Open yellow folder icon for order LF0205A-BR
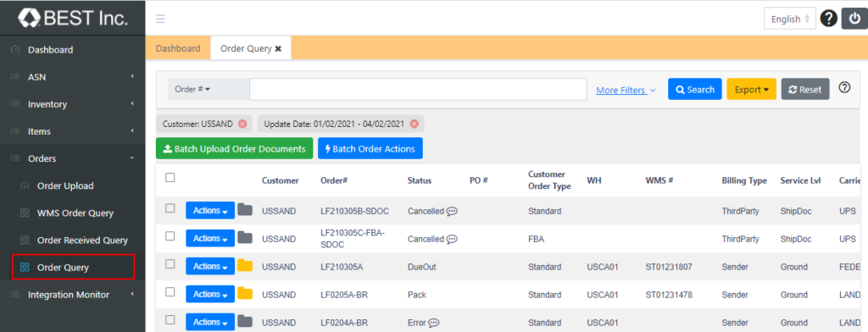 tap(245, 294)
